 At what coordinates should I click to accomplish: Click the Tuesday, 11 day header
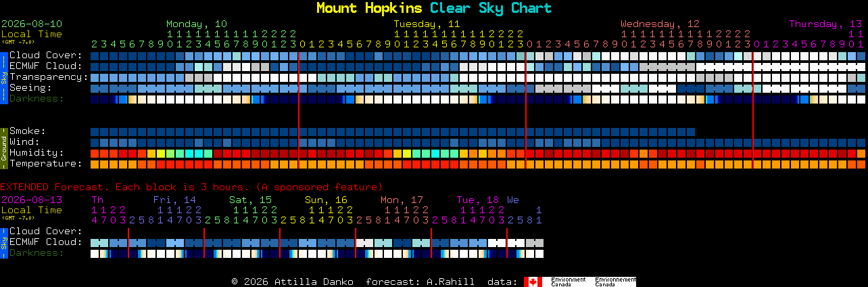427,24
